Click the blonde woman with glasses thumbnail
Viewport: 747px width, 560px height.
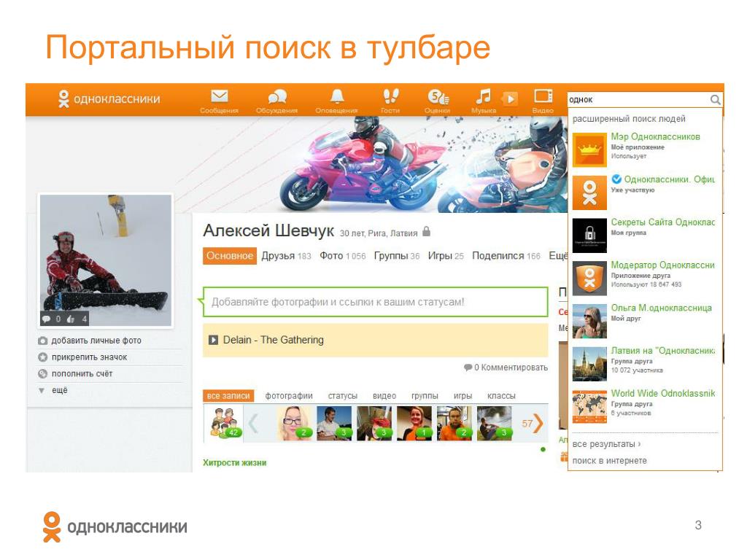pos(295,424)
